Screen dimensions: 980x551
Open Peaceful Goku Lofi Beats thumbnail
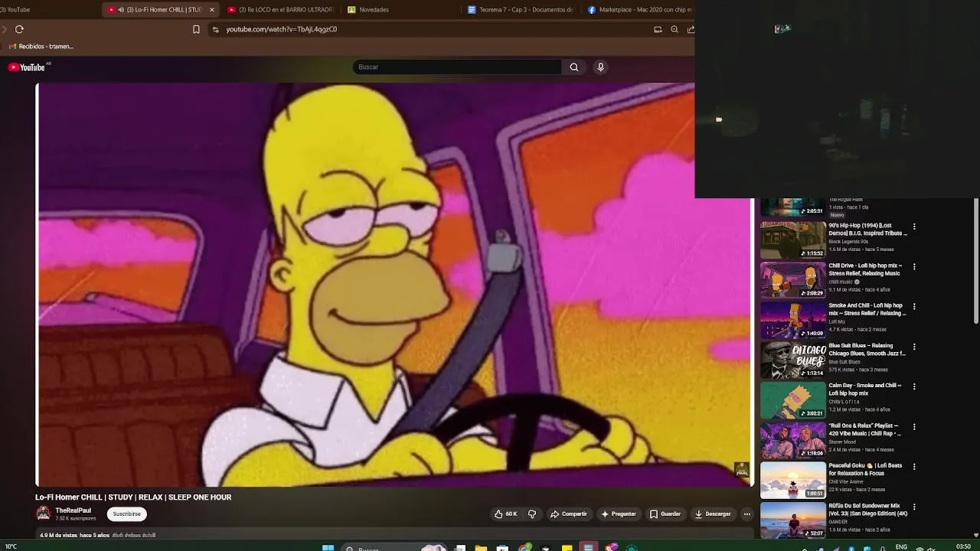(x=793, y=480)
